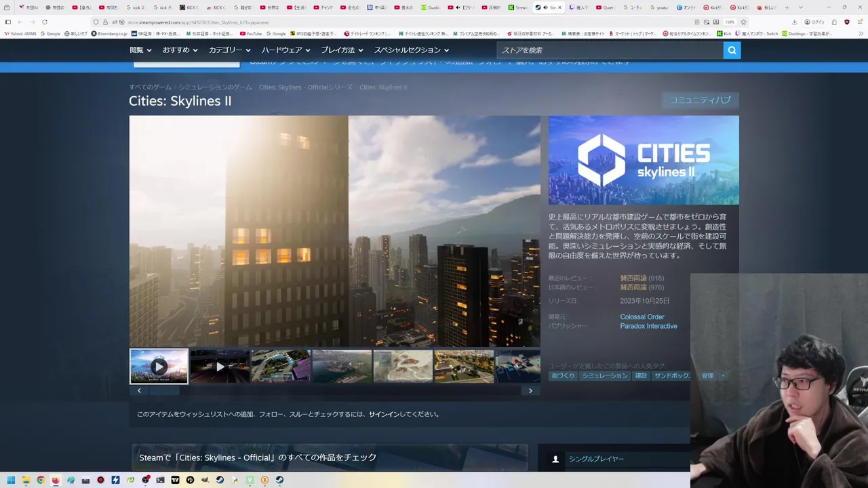
Task: Open Google Chrome from the taskbar
Action: [41, 480]
